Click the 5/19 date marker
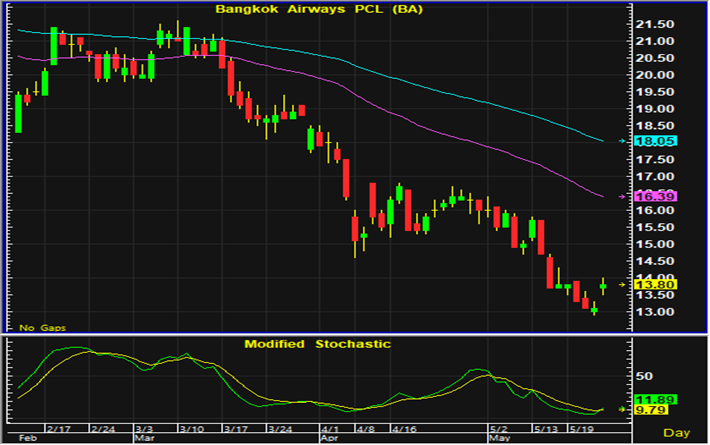This screenshot has width=710, height=445. [582, 429]
